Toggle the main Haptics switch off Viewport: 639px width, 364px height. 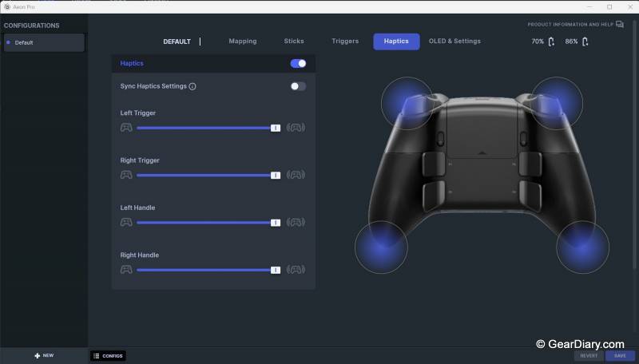(x=298, y=64)
